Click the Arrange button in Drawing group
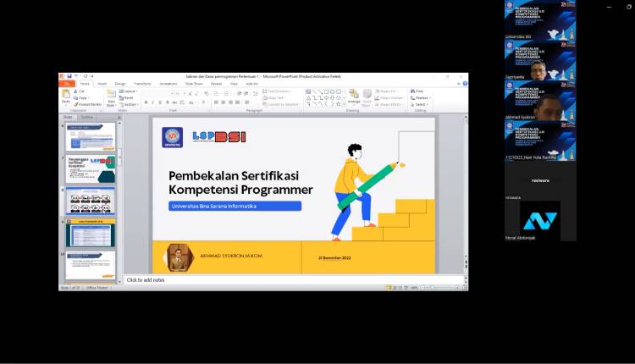 pos(354,97)
